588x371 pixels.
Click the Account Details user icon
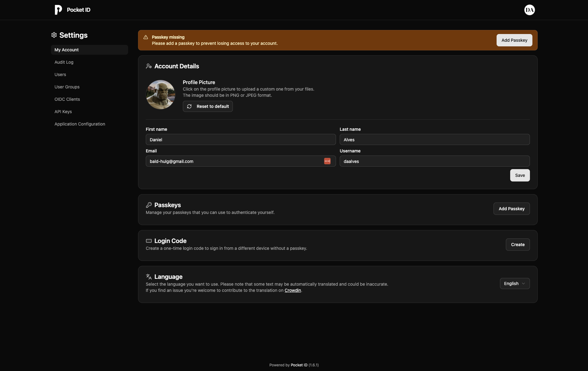(x=149, y=66)
